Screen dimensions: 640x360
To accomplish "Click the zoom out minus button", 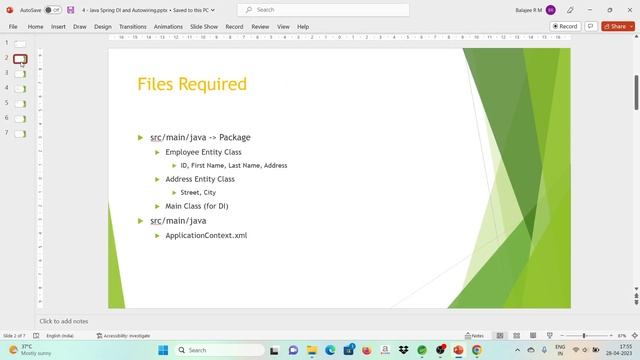I will pyautogui.click(x=562, y=336).
